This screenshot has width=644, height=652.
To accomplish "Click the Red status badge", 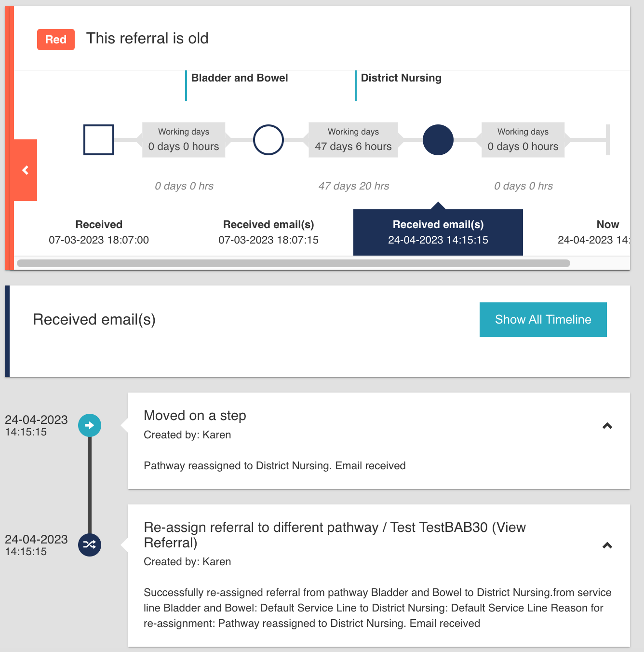I will pyautogui.click(x=56, y=40).
